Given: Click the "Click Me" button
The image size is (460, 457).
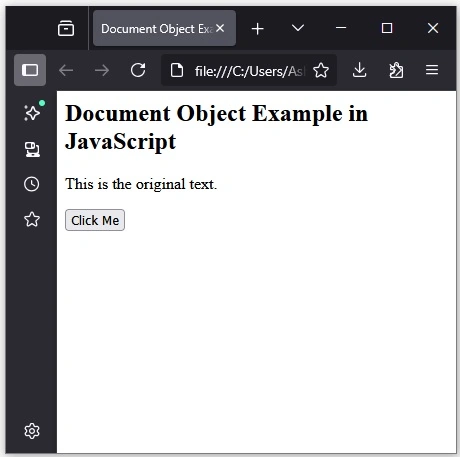Looking at the screenshot, I should click(x=95, y=220).
